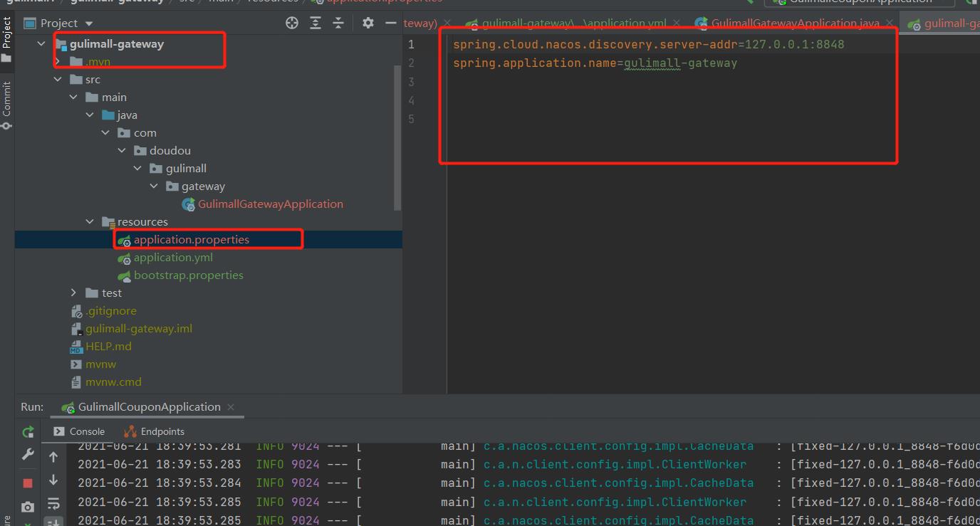Viewport: 980px width, 526px height.
Task: Click the down arrow in console toolbar
Action: tap(53, 480)
